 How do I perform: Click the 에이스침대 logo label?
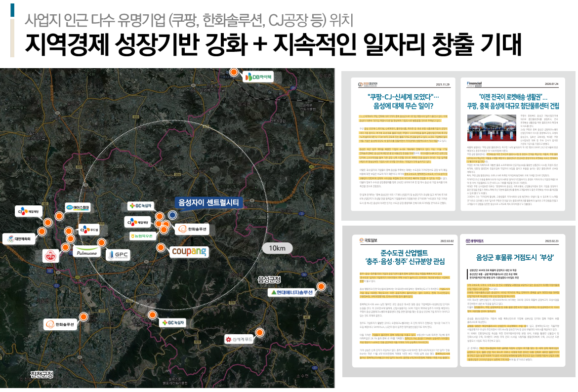(78, 208)
